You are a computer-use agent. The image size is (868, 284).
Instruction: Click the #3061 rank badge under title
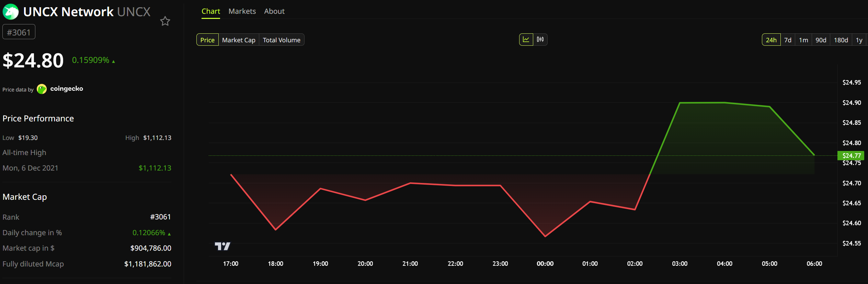(x=19, y=32)
